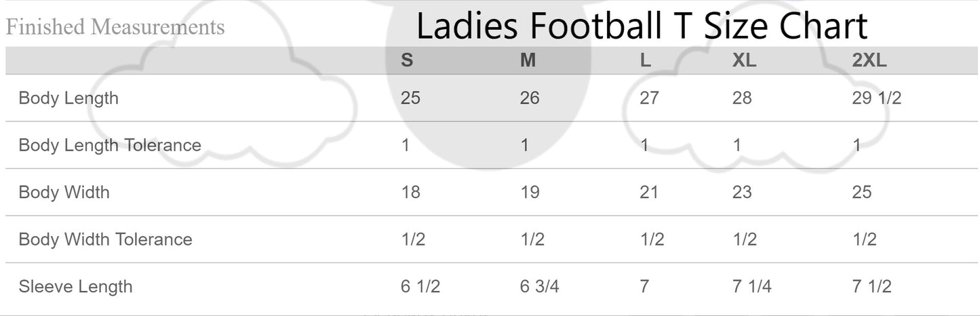The image size is (980, 316).
Task: Click the Sleeve Length row label
Action: tap(75, 287)
